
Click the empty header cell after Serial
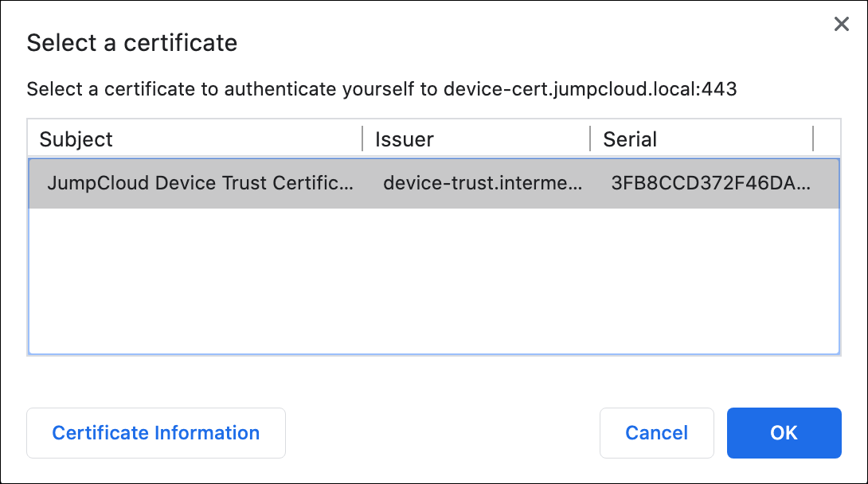pos(827,139)
